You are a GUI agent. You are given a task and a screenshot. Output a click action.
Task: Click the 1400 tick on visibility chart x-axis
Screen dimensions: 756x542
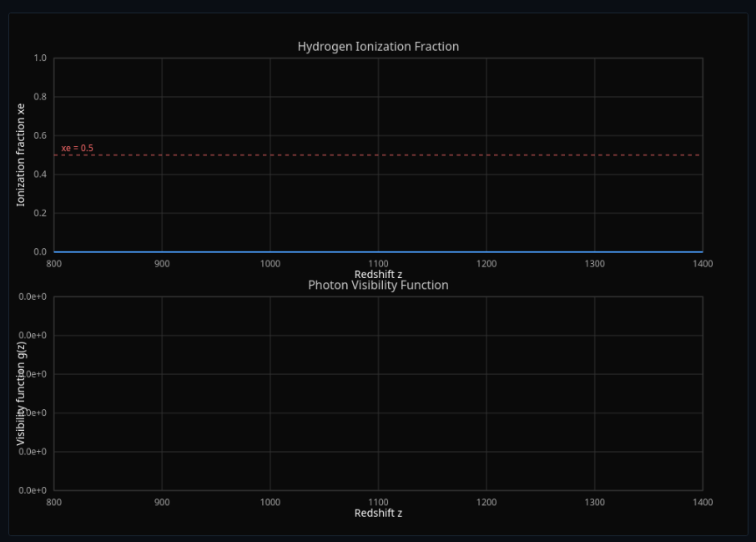coord(703,502)
